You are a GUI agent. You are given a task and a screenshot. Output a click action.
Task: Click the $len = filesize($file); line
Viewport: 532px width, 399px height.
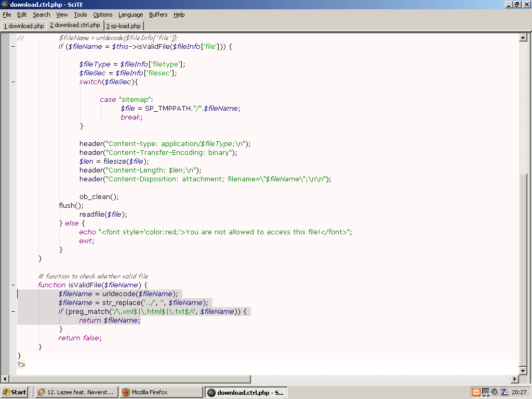click(114, 162)
